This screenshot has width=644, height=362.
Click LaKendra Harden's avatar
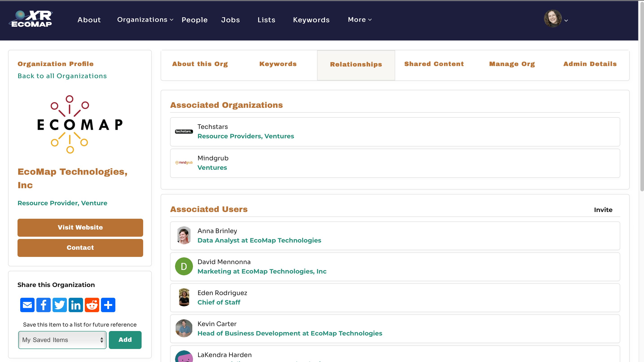184,356
